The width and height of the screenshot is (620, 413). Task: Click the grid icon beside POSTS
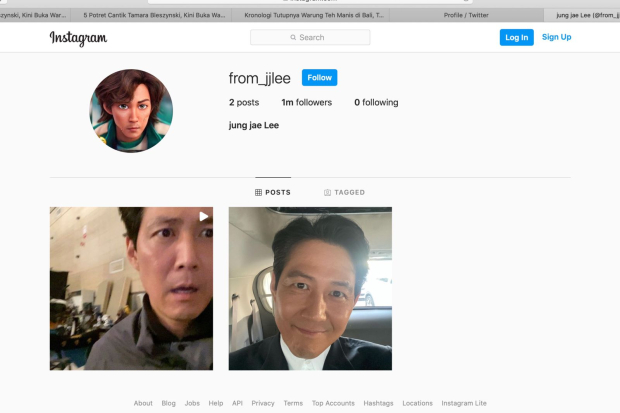pos(258,193)
